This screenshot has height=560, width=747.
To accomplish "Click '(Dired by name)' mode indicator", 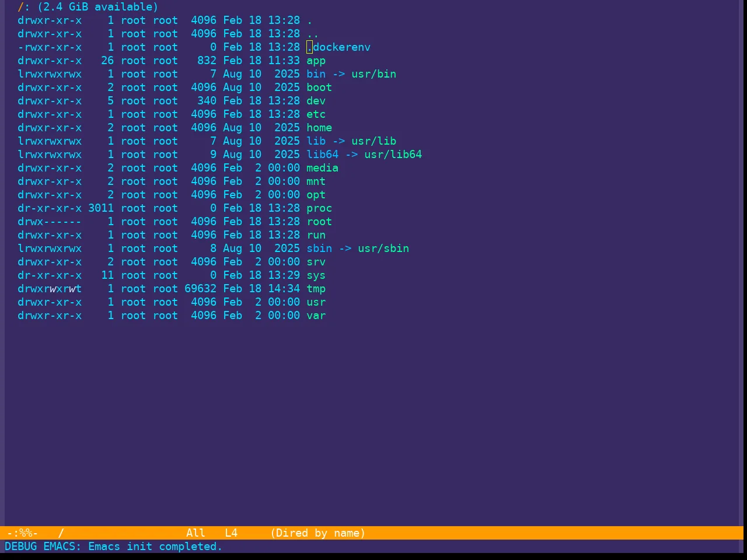I will click(x=318, y=533).
